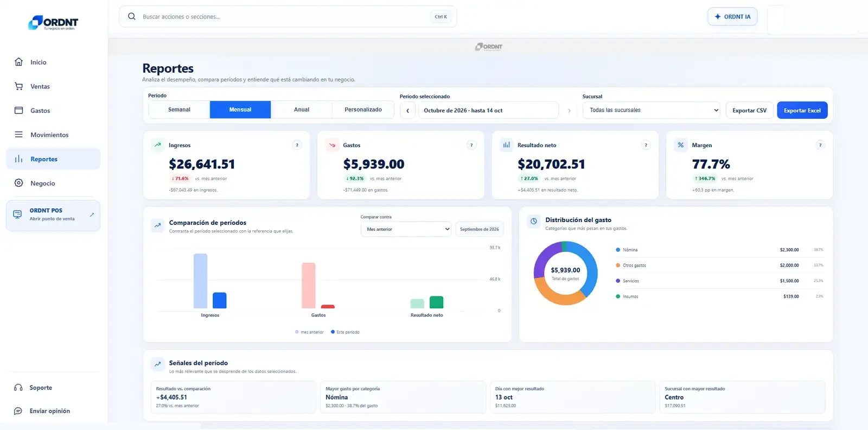The image size is (868, 430).
Task: Go to next period with right chevron
Action: [569, 110]
